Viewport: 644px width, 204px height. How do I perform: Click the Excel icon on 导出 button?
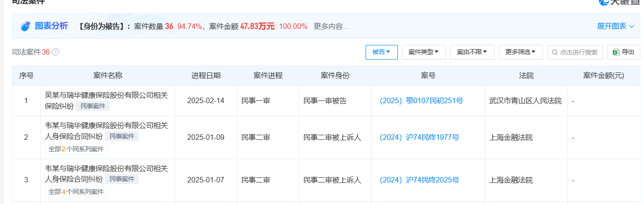pos(616,52)
